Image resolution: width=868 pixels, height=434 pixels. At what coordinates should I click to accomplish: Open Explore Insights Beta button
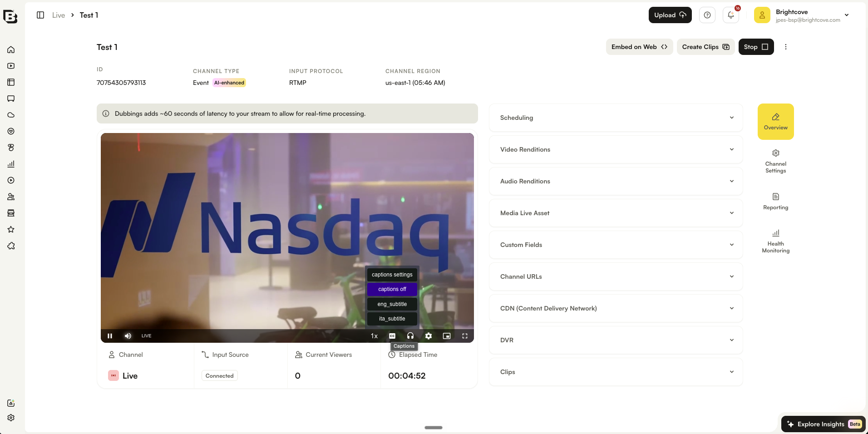click(x=824, y=424)
